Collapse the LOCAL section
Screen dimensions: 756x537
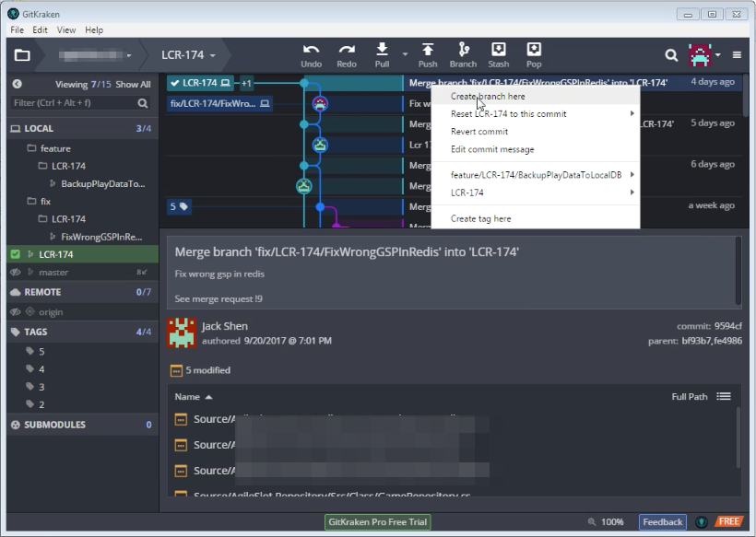tap(82, 129)
